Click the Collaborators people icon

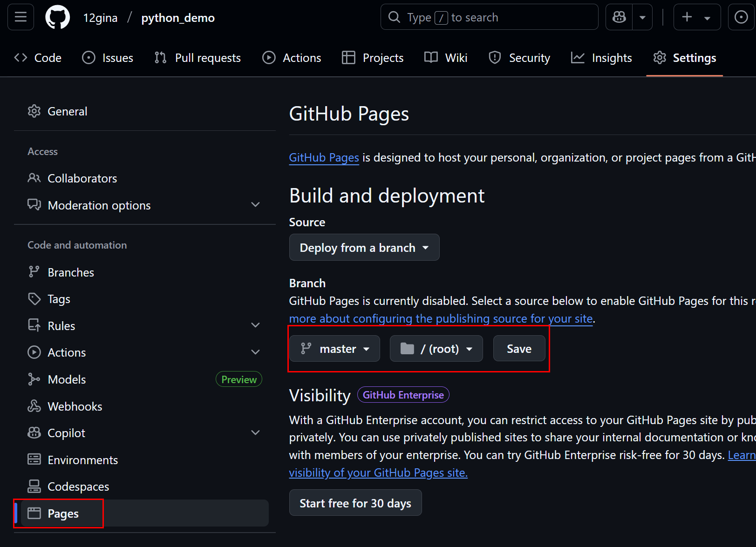pos(34,178)
